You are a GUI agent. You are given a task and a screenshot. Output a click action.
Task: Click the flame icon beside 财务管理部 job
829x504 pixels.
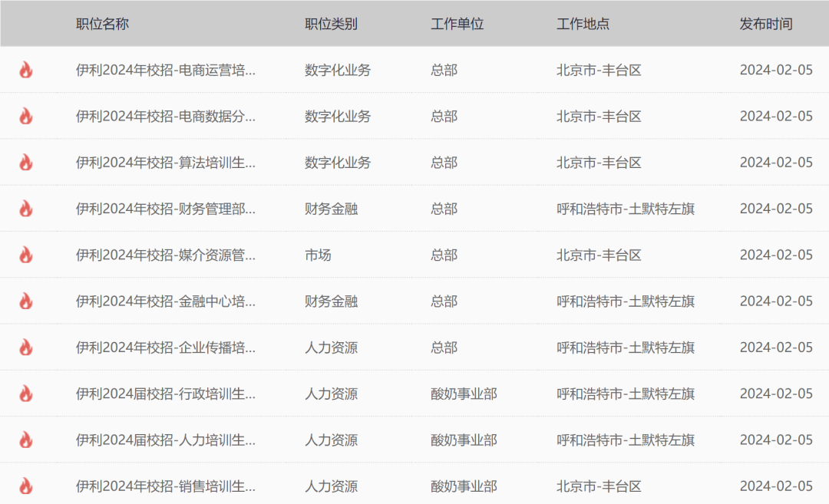[x=26, y=209]
